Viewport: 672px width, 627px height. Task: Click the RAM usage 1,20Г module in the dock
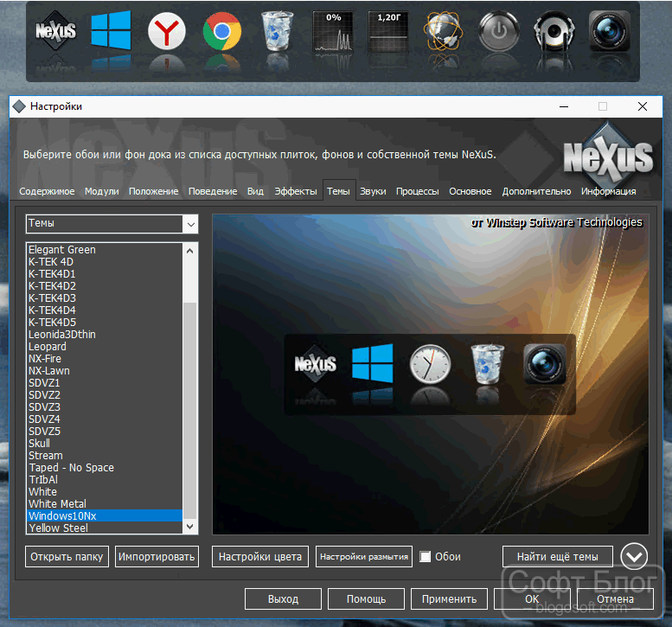click(x=388, y=32)
